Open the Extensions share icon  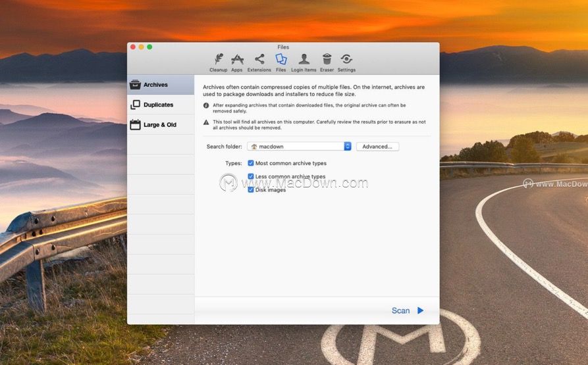click(259, 62)
